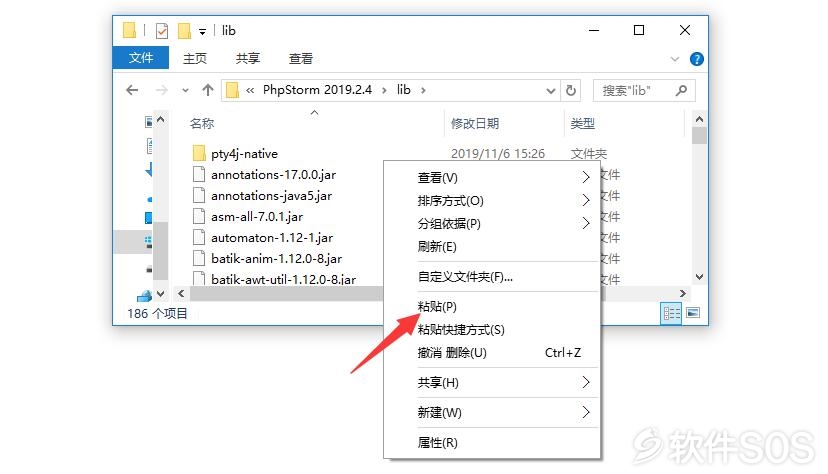
Task: Click the horizontal scrollbar left arrow
Action: [x=181, y=293]
